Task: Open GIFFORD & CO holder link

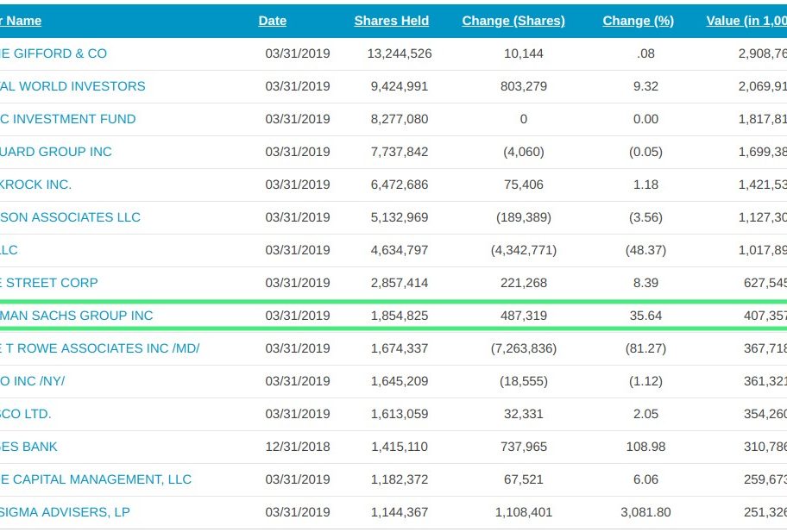Action: [54, 53]
